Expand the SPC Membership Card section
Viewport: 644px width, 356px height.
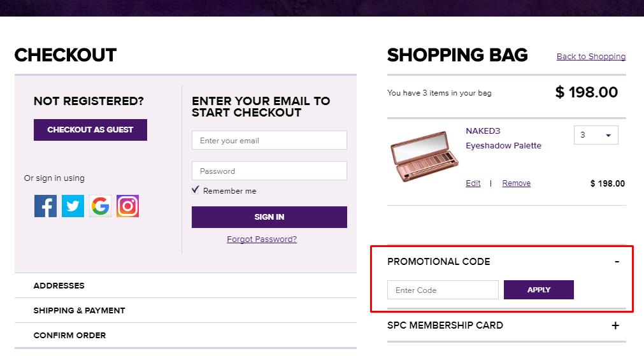(x=615, y=325)
